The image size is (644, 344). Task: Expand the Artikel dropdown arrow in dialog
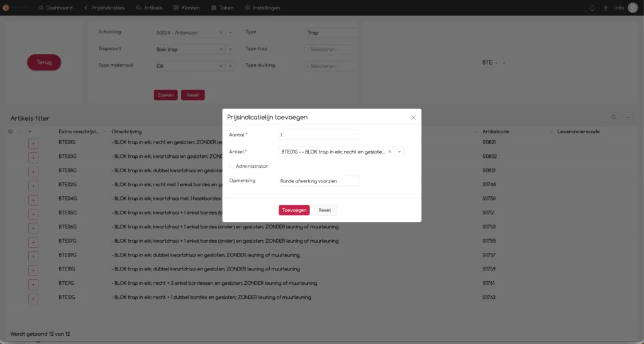pos(399,152)
